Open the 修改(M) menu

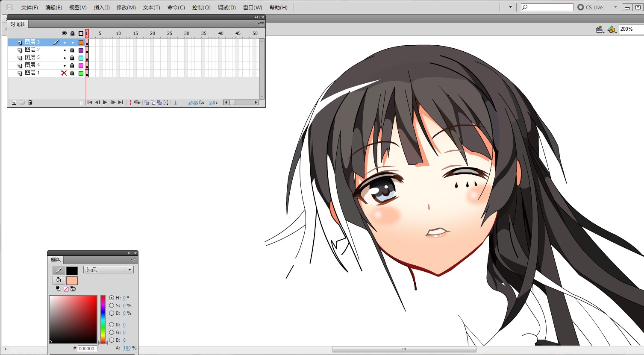click(126, 7)
